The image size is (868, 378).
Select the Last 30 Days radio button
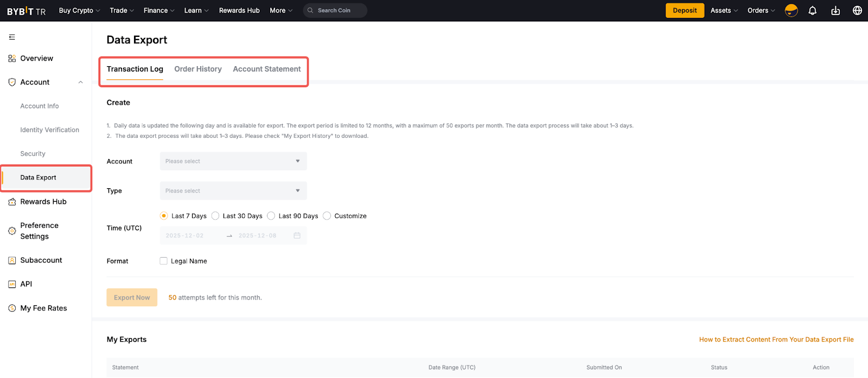click(x=215, y=216)
